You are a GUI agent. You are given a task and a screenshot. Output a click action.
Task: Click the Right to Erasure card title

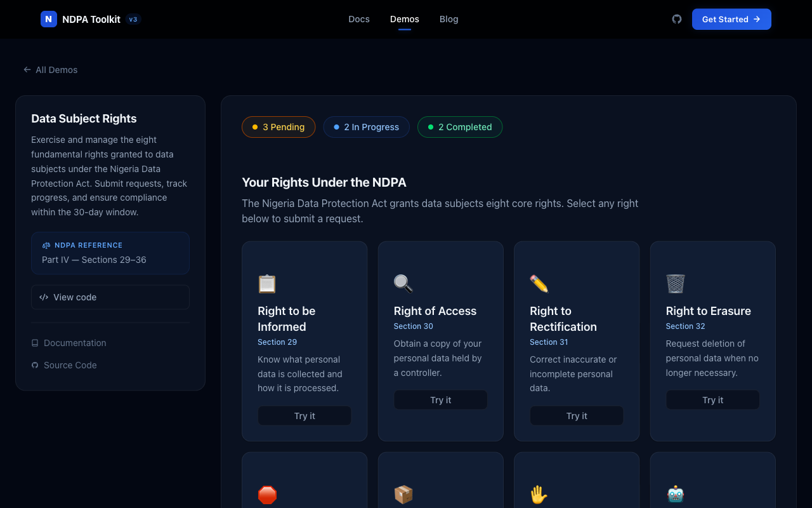pos(709,311)
